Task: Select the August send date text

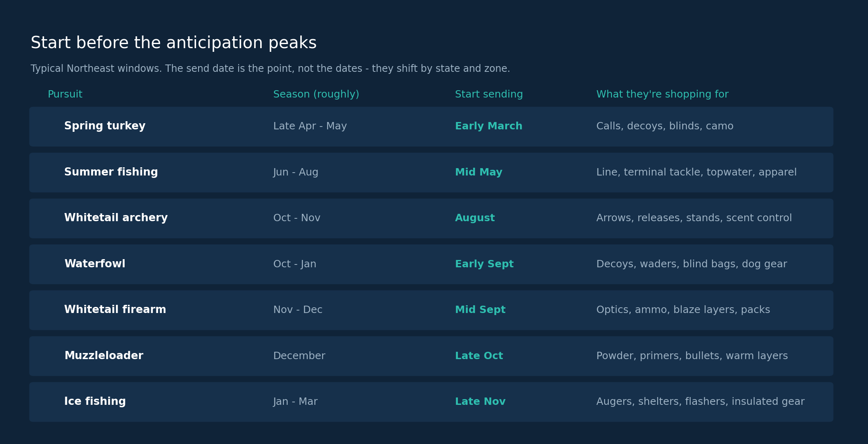Action: pyautogui.click(x=475, y=218)
